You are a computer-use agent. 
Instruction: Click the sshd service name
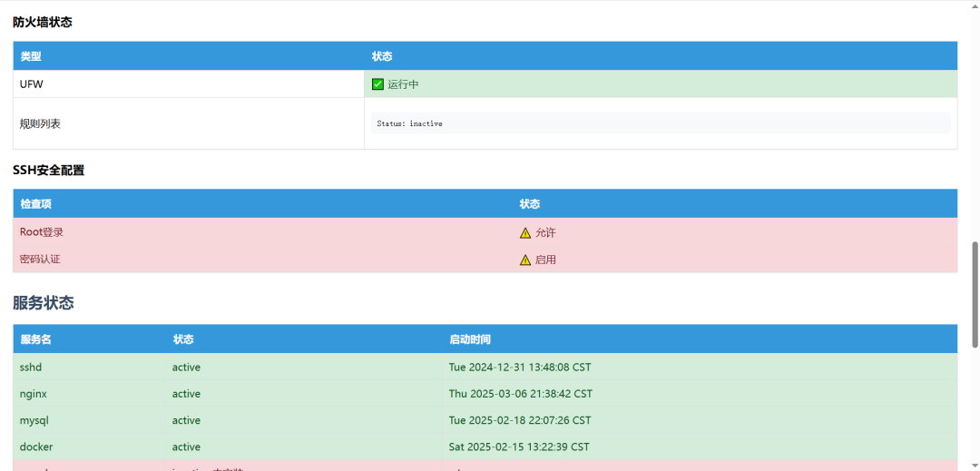pyautogui.click(x=31, y=368)
